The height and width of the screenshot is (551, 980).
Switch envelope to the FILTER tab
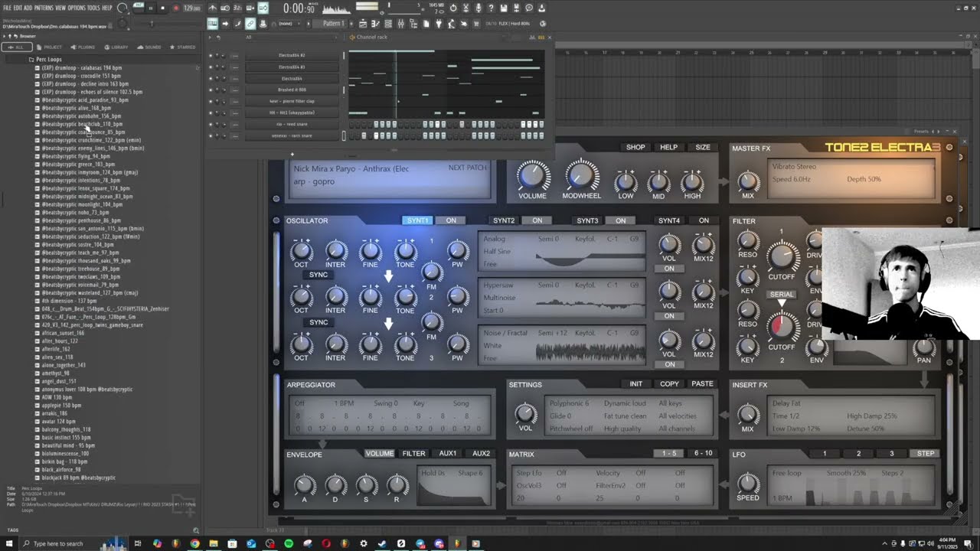[413, 453]
